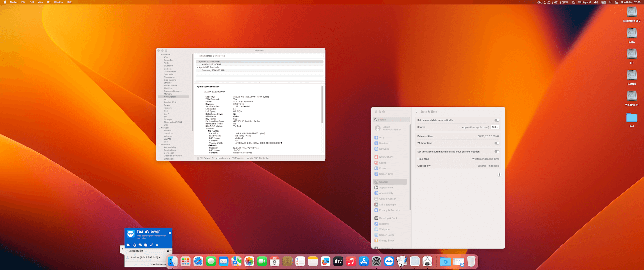This screenshot has height=270, width=644.
Task: Click the TeamViewer video camera icon
Action: (x=129, y=245)
